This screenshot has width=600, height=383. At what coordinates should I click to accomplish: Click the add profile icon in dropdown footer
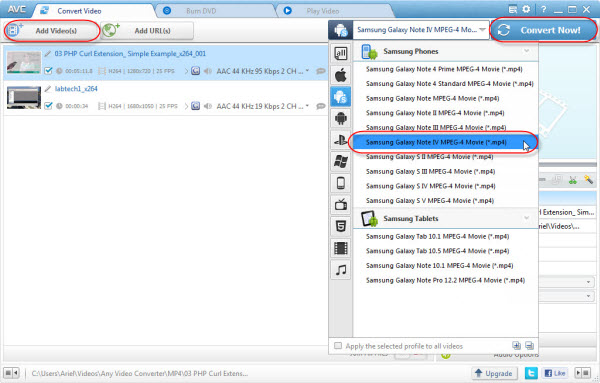click(x=517, y=346)
